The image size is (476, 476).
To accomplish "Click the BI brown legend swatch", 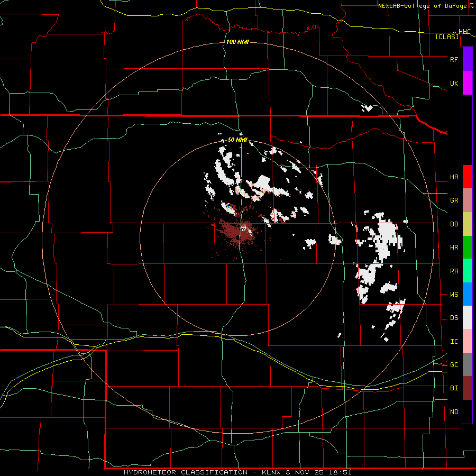I will point(467,388).
